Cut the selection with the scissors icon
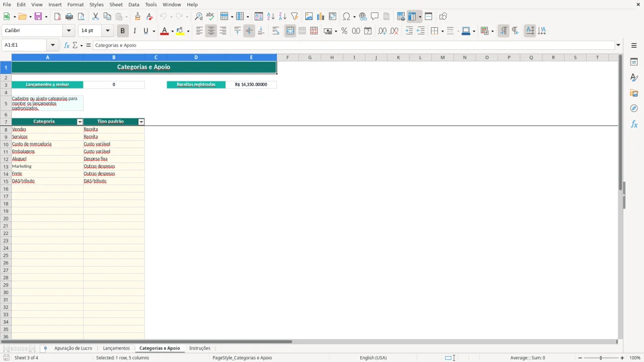Screen dimensions: 644x362 click(96, 17)
